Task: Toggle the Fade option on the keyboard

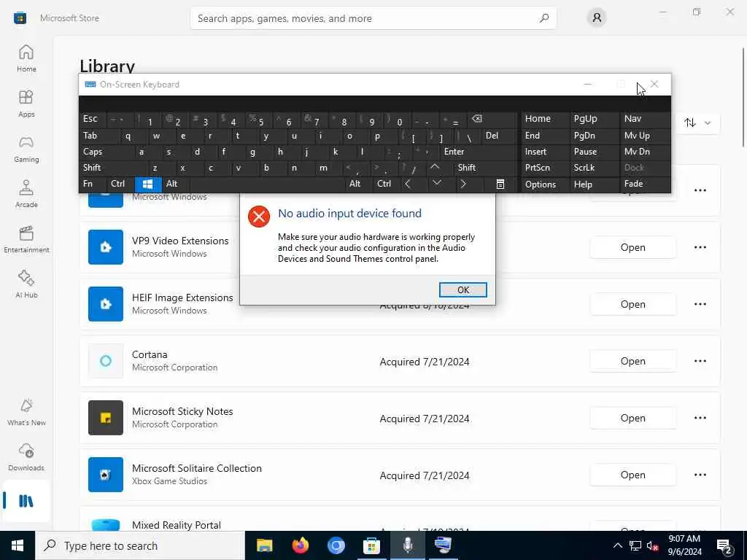Action: click(645, 184)
